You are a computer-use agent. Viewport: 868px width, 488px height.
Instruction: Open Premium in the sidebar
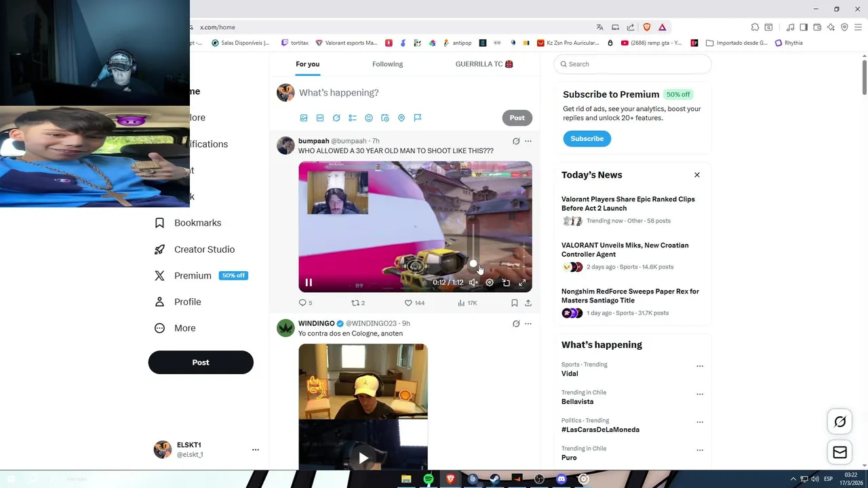(201, 276)
